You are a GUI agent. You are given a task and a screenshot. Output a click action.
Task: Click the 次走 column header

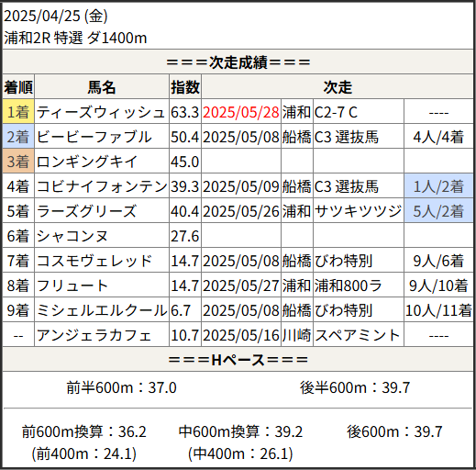(x=338, y=86)
